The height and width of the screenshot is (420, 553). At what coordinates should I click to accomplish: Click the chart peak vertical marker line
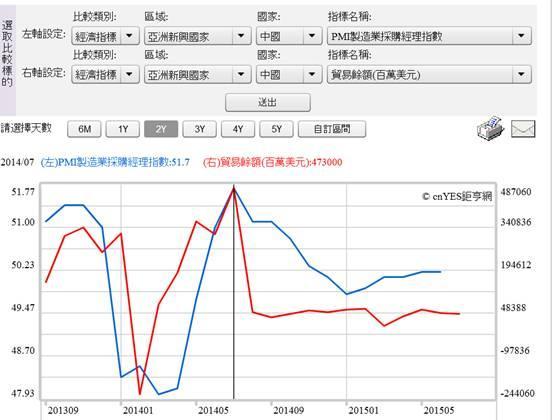click(233, 292)
